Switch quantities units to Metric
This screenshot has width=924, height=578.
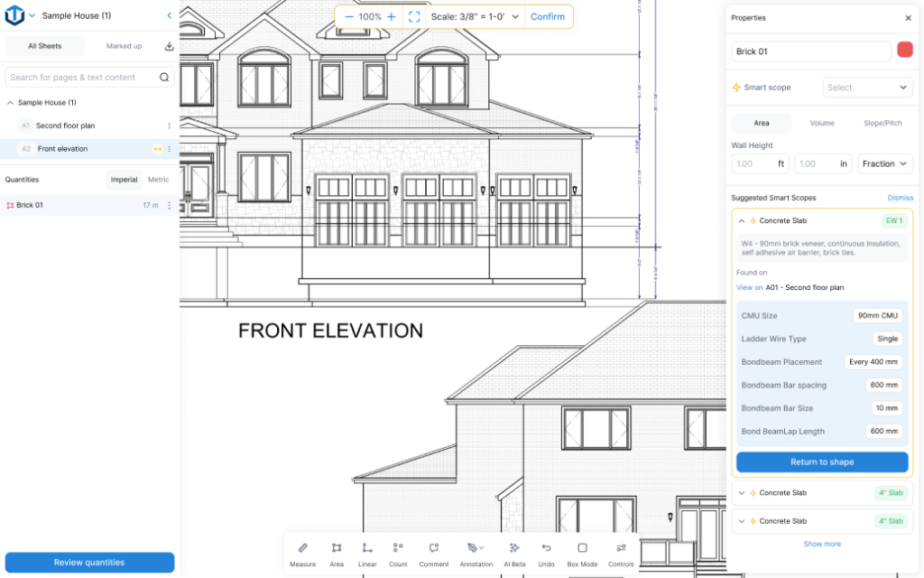158,179
